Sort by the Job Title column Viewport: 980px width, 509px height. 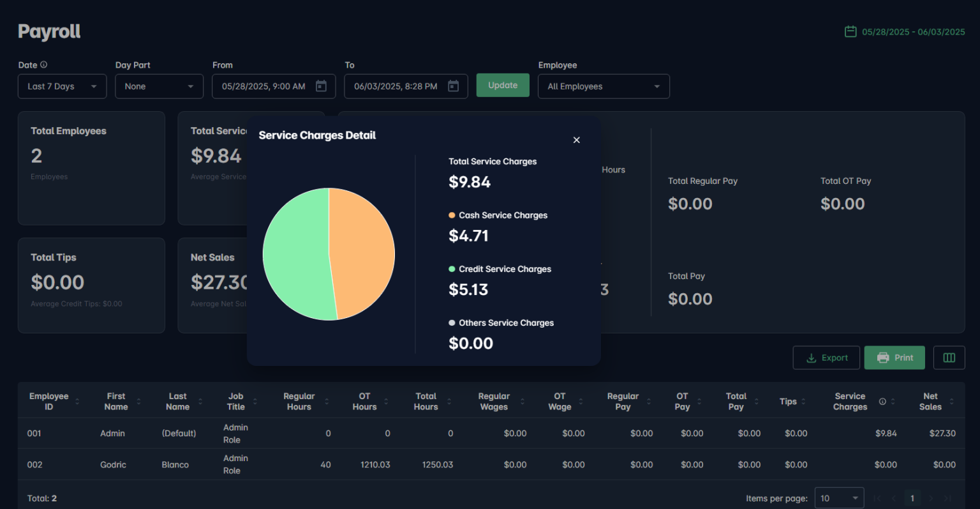255,402
